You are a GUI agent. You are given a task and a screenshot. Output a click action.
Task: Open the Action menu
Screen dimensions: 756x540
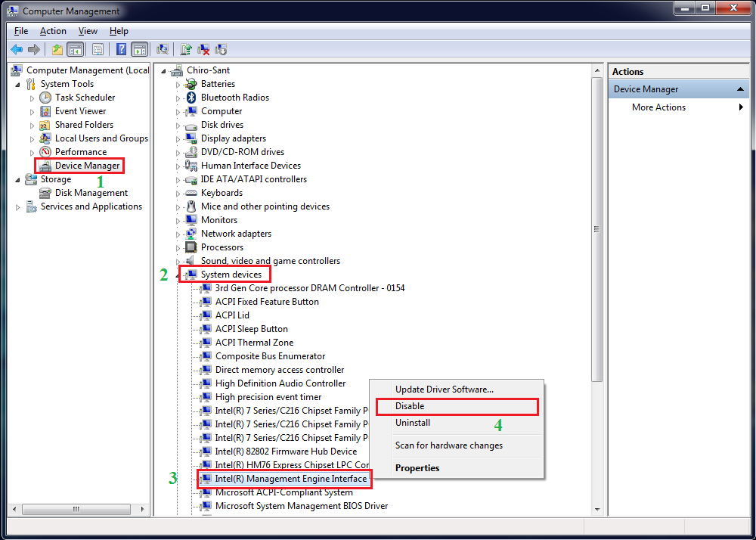point(53,31)
